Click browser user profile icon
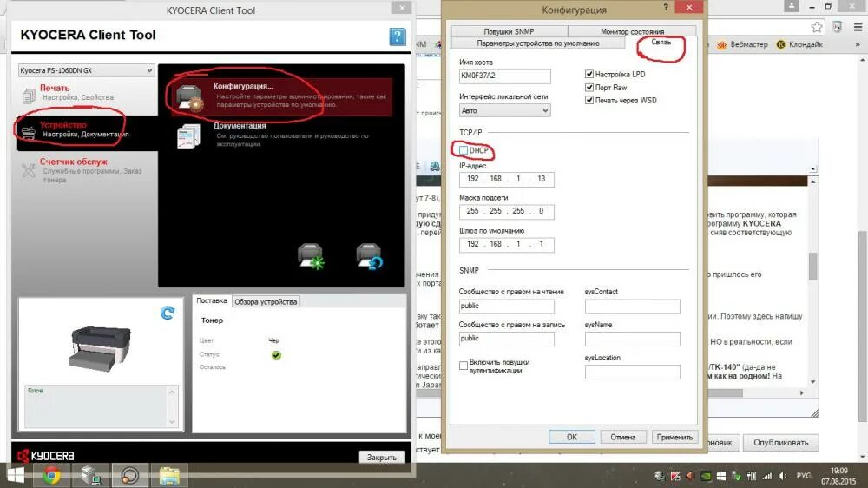The image size is (868, 488). click(792, 6)
